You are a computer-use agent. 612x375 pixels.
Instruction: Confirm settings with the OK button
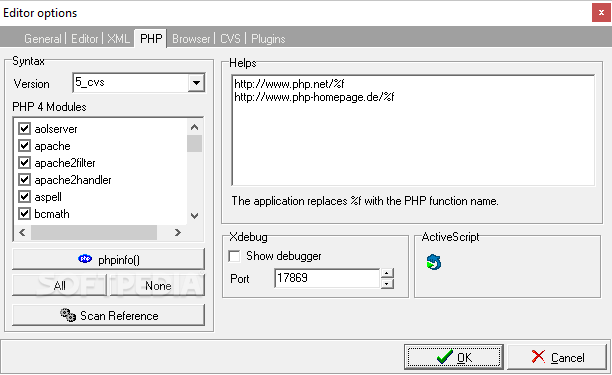point(454,357)
